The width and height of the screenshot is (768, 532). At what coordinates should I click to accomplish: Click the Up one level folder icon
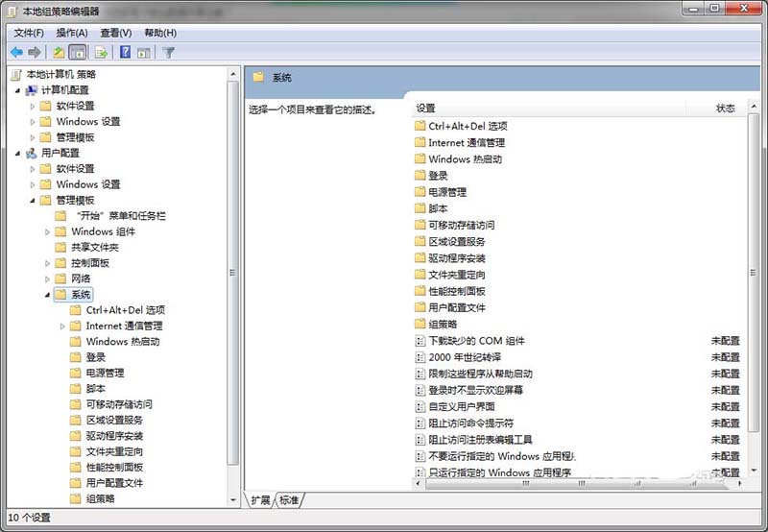pyautogui.click(x=60, y=52)
